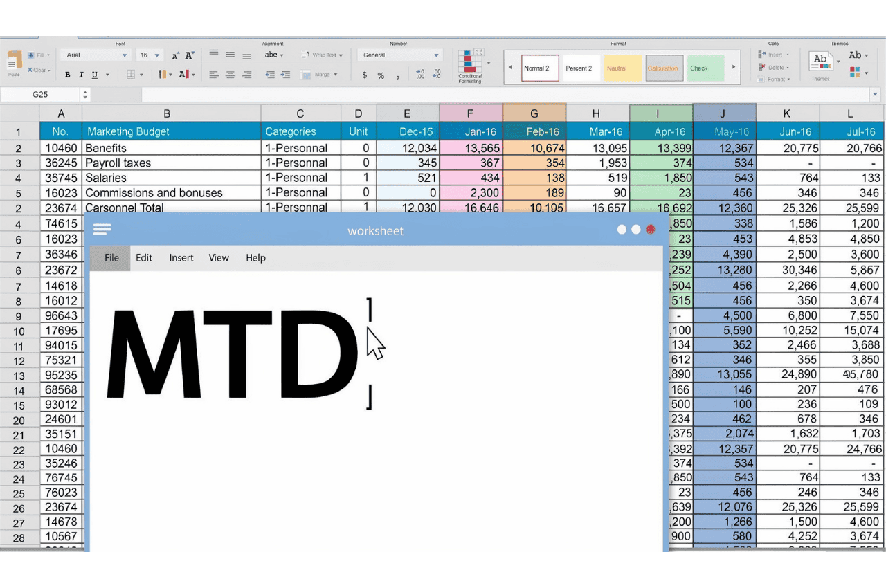Open the General number format dropdown
Viewport: 886px width, 588px height.
(401, 55)
